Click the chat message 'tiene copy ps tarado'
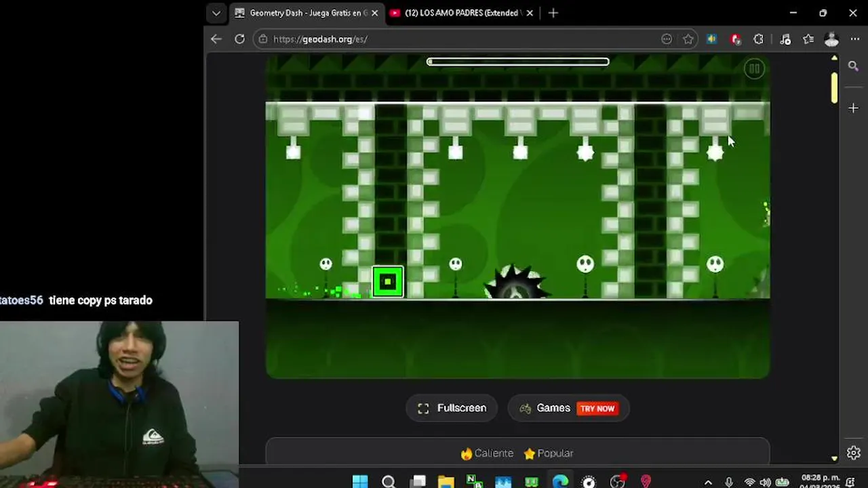The width and height of the screenshot is (868, 488). tap(100, 300)
